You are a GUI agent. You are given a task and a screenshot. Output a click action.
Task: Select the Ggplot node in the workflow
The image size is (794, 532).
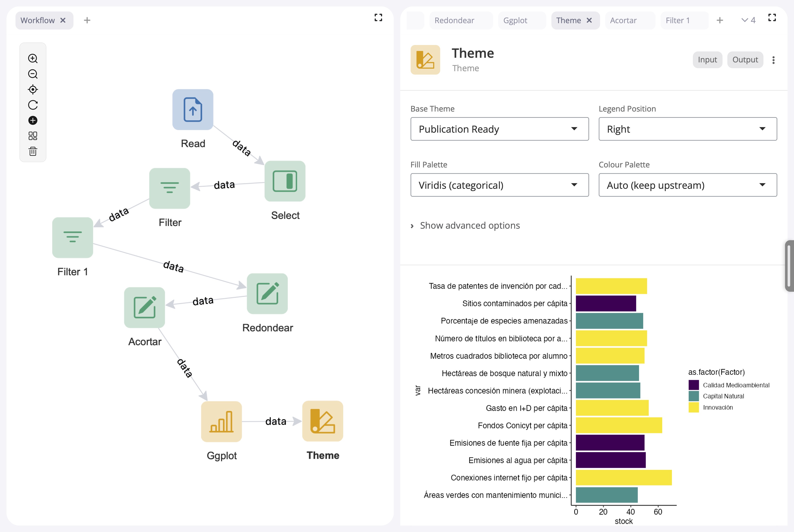[x=221, y=422]
